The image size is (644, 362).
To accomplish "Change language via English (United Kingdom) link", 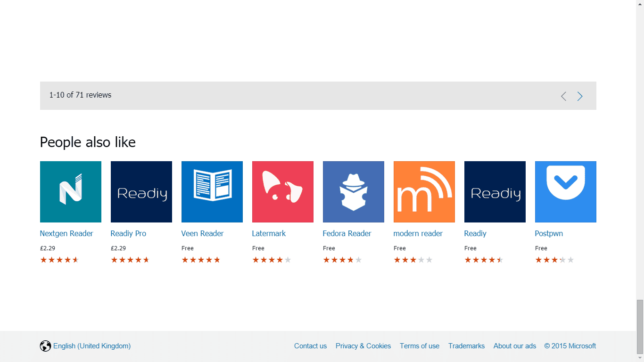I will pos(92,346).
